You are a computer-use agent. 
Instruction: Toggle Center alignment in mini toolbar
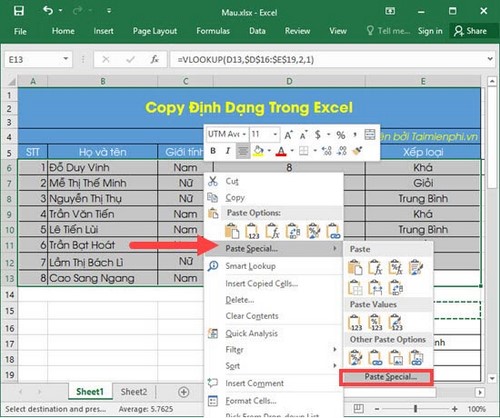pyautogui.click(x=243, y=151)
